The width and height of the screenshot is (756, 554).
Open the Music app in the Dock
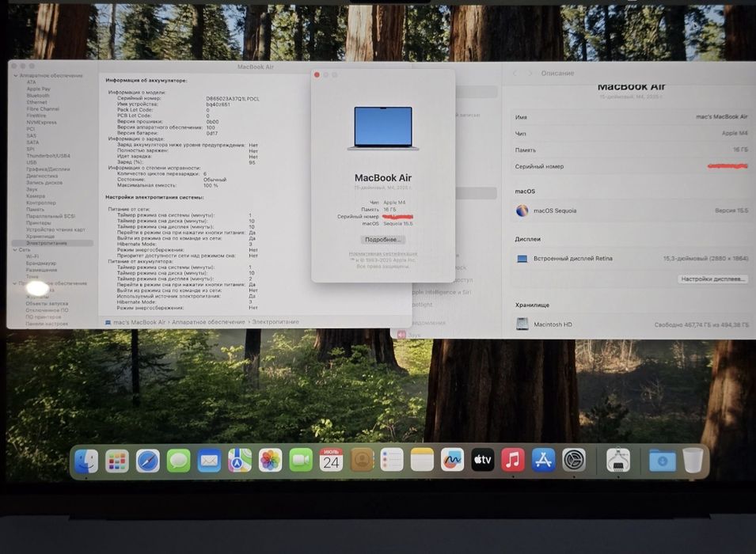point(513,461)
